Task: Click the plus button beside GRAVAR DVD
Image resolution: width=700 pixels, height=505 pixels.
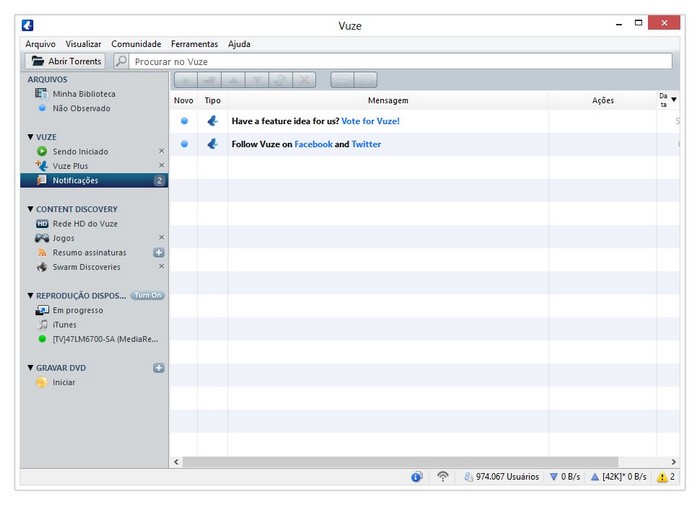Action: tap(158, 368)
